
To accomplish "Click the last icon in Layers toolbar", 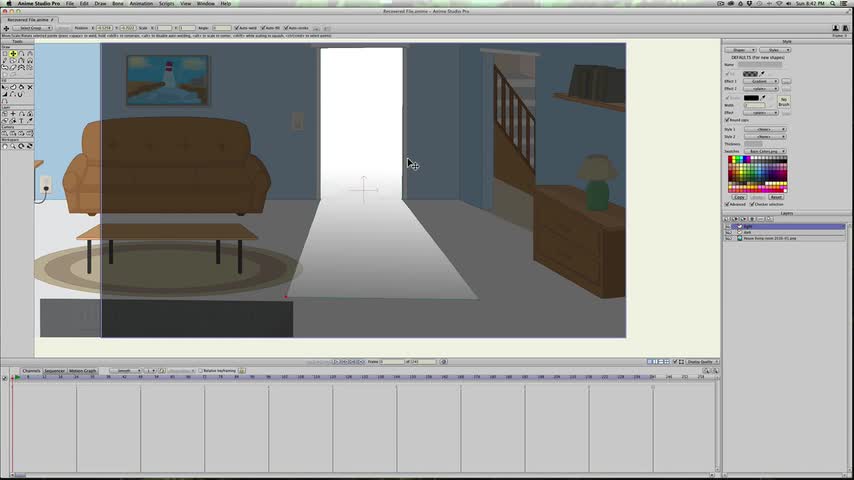I will pyautogui.click(x=770, y=219).
